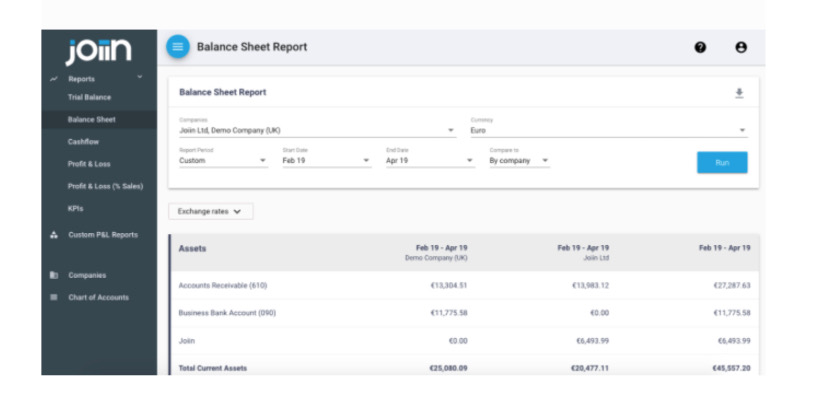Click the €27,287.63 total value

click(x=732, y=285)
